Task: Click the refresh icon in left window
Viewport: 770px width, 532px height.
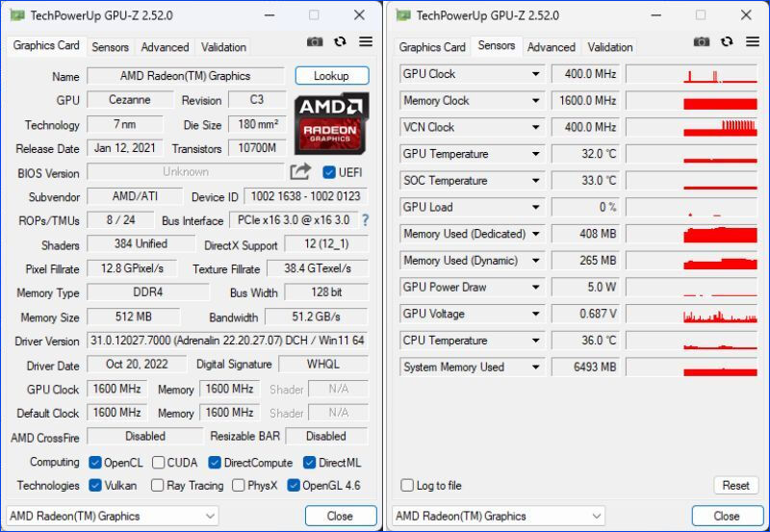Action: tap(340, 41)
